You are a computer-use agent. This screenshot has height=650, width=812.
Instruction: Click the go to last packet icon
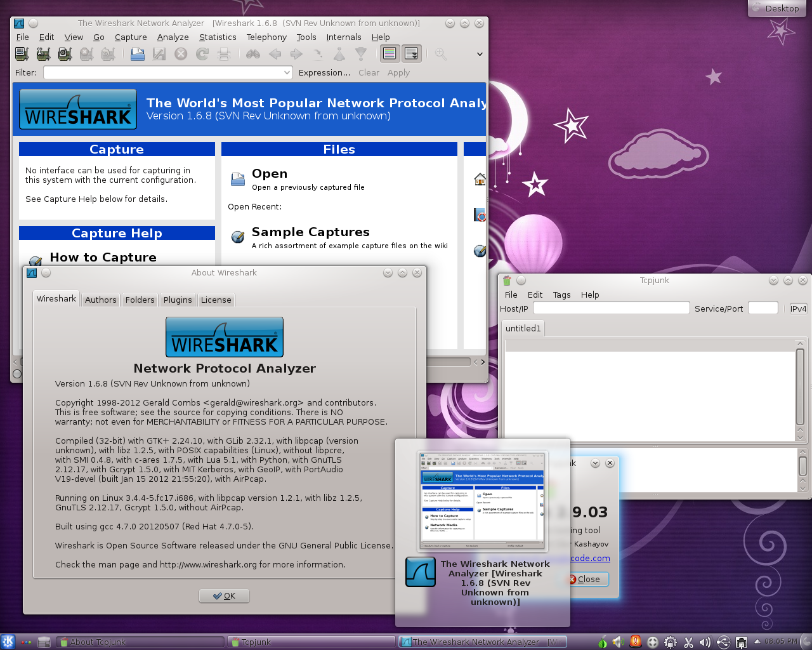(x=361, y=54)
